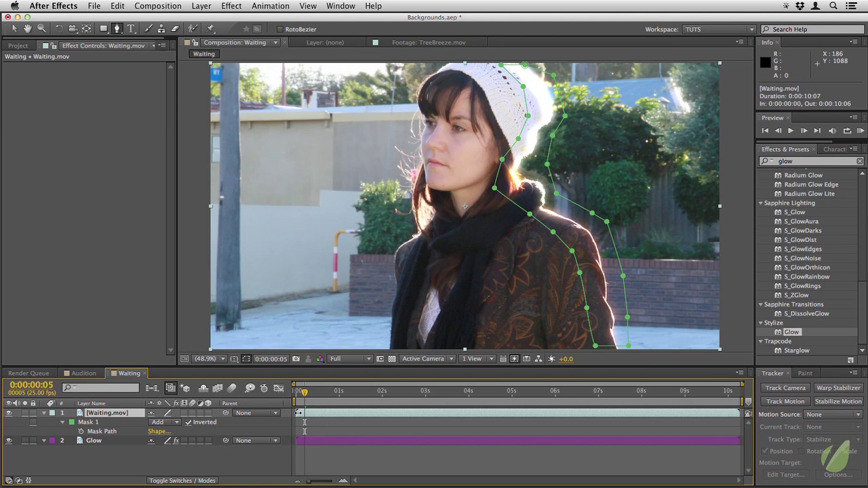868x488 pixels.
Task: Enable frame blending icon in timeline
Action: coord(218,388)
